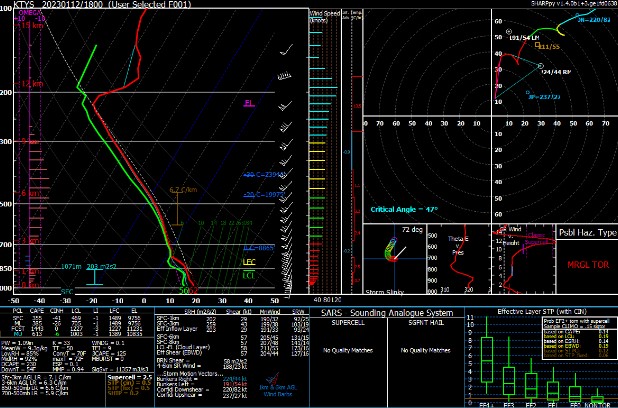This screenshot has width=618, height=408.
Task: Click the Eff Shear (EBWD) row
Action: [233, 353]
